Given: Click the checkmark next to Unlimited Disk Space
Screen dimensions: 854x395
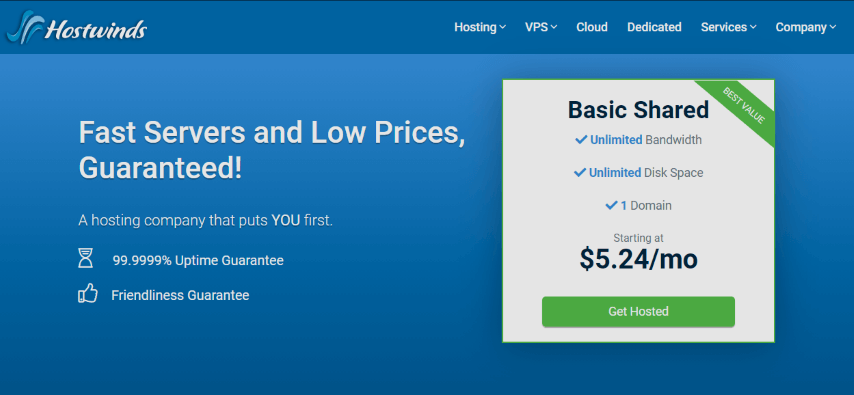Looking at the screenshot, I should [x=580, y=173].
